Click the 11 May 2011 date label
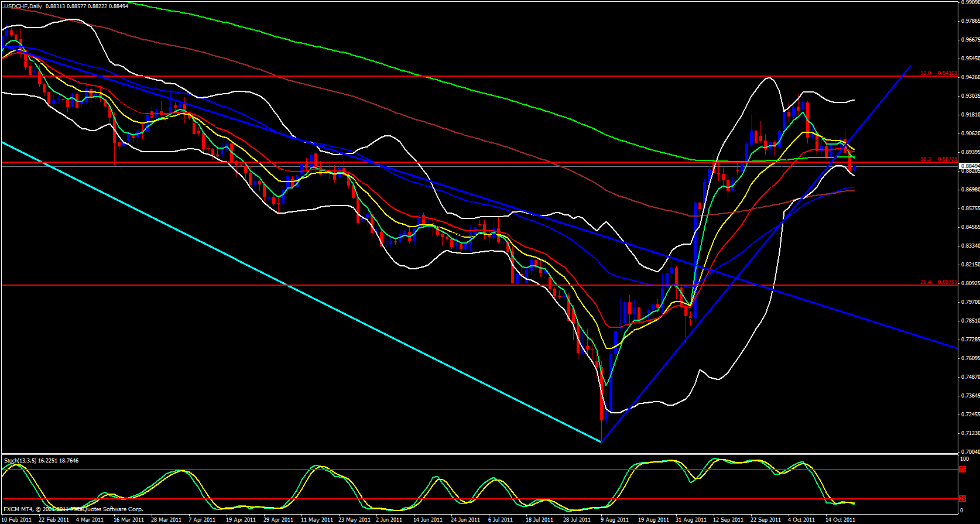Screen dimensions: 980x524 316,520
